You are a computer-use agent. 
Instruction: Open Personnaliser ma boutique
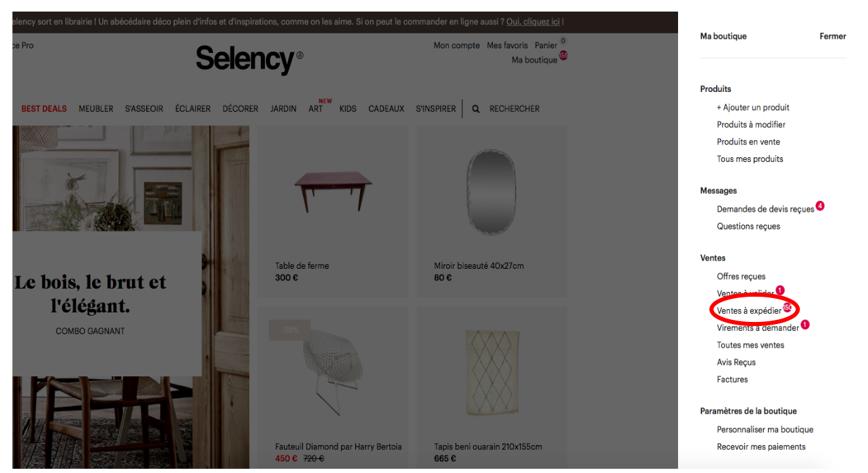tap(765, 430)
